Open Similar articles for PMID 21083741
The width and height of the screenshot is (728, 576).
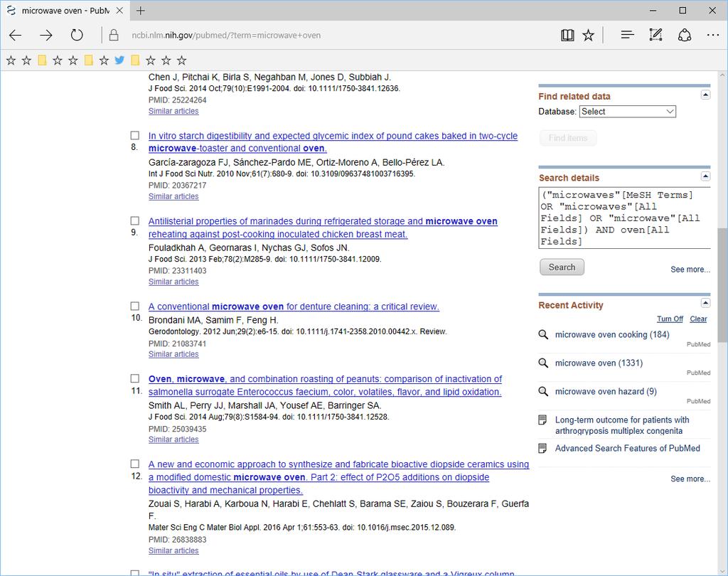tap(173, 354)
